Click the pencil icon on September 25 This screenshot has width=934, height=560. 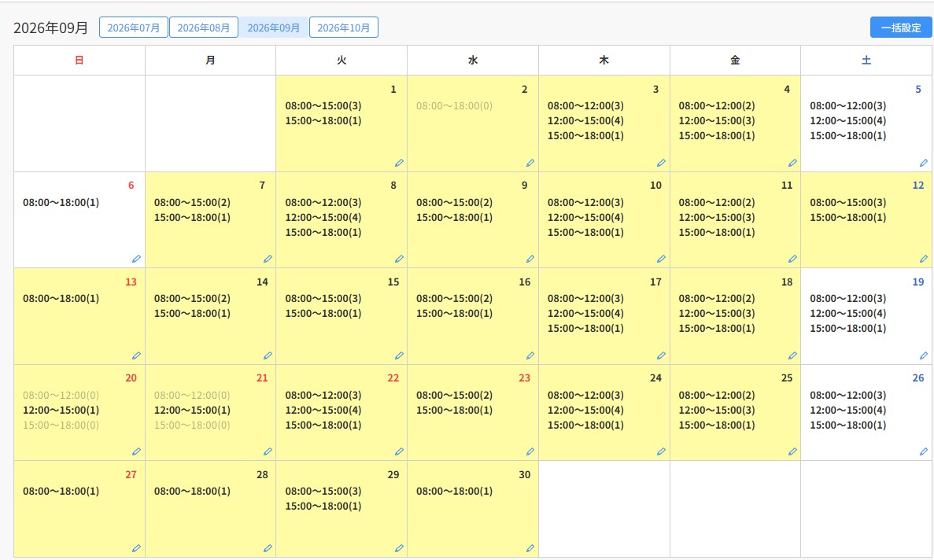792,451
